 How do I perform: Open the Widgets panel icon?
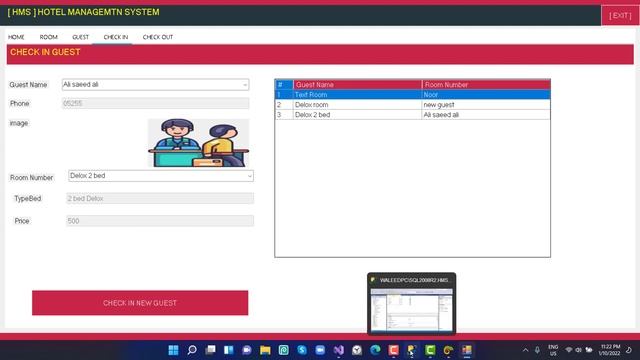click(x=229, y=350)
